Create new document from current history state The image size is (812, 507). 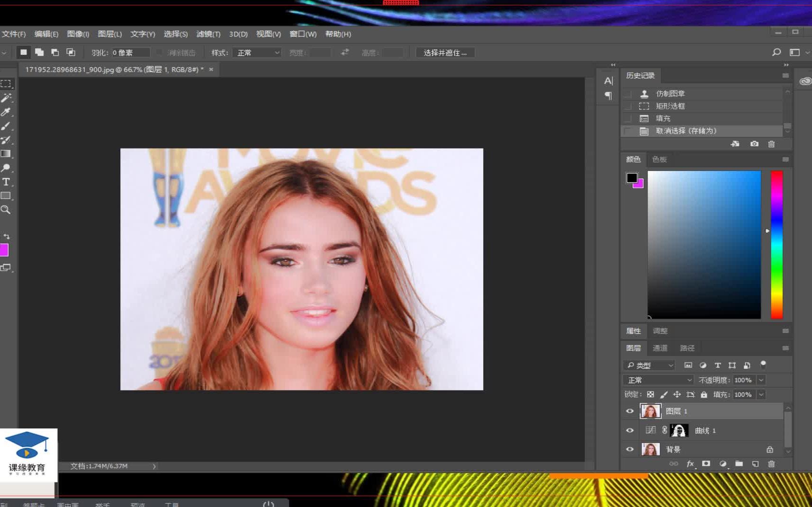pyautogui.click(x=735, y=144)
